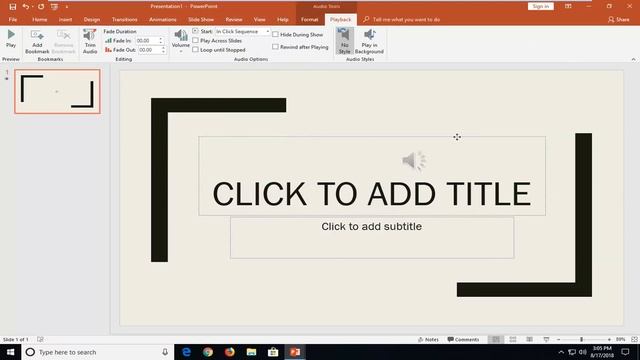Screen dimensions: 640x360
Task: Click the Type here to search box
Action: click(x=98, y=352)
